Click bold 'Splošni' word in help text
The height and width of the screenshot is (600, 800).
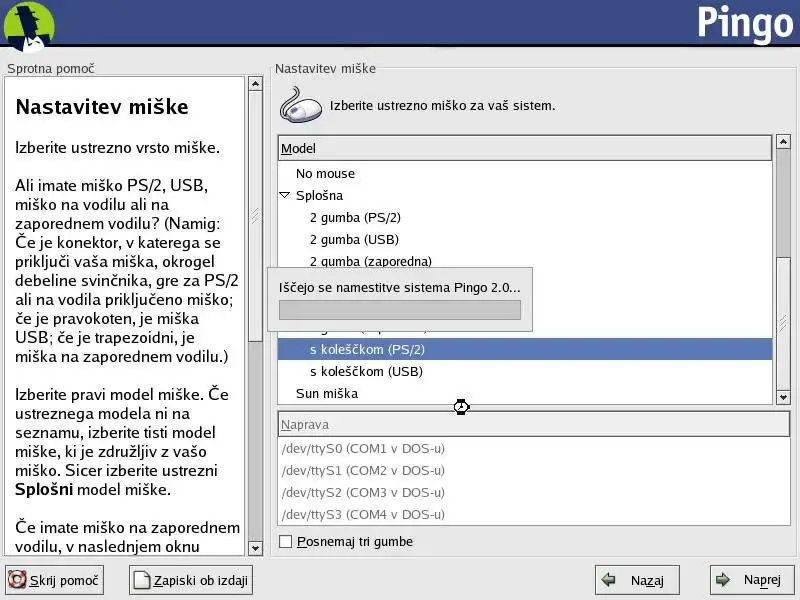44,489
